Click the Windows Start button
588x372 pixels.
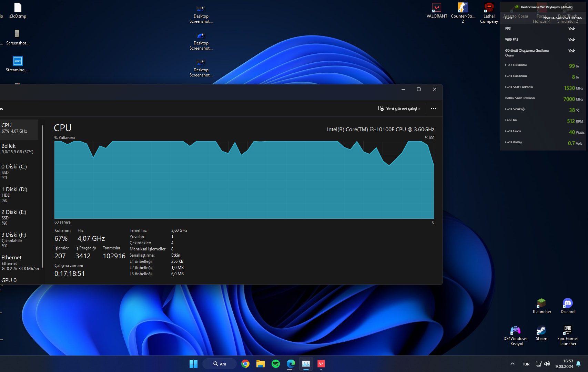click(193, 364)
